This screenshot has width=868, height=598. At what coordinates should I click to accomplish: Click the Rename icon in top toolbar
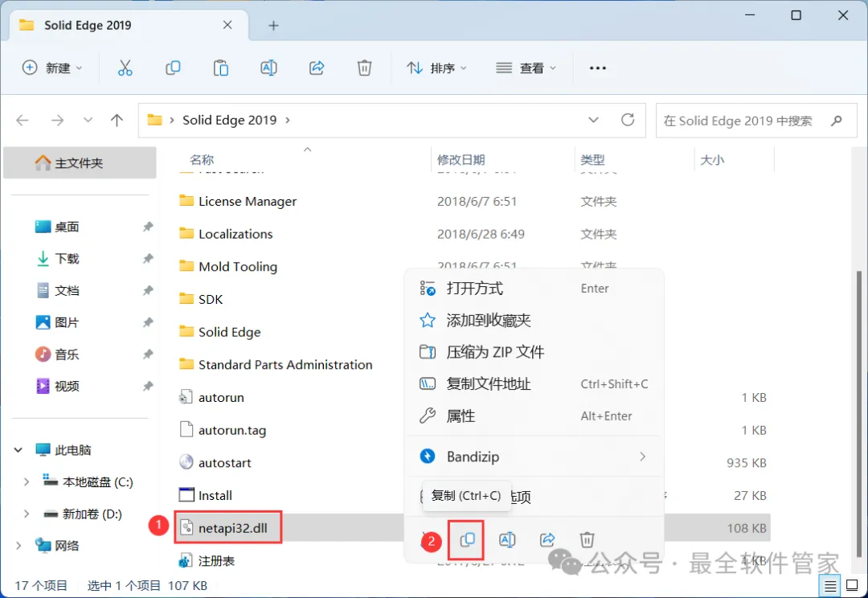click(268, 68)
